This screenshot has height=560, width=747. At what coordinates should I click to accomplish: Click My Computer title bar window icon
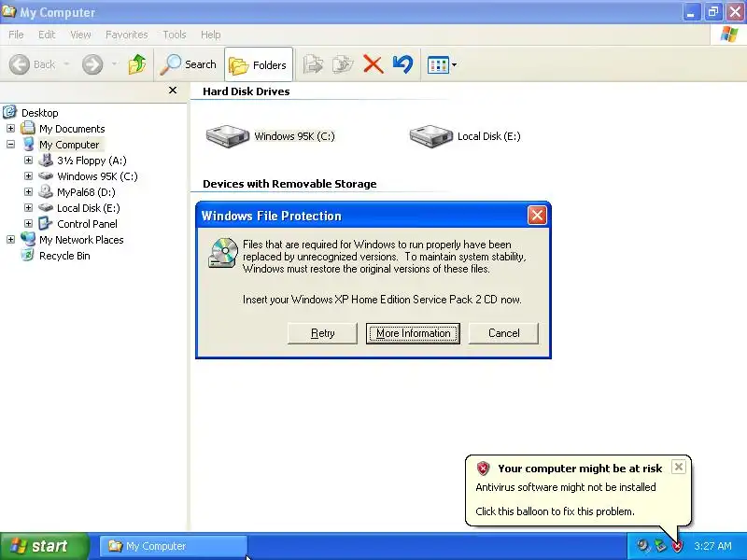(8, 11)
